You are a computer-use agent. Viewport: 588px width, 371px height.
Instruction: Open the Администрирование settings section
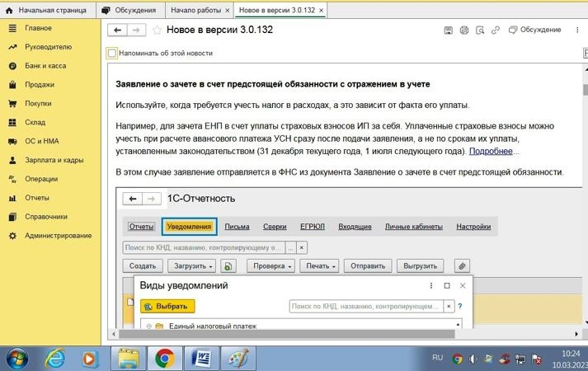(x=58, y=236)
